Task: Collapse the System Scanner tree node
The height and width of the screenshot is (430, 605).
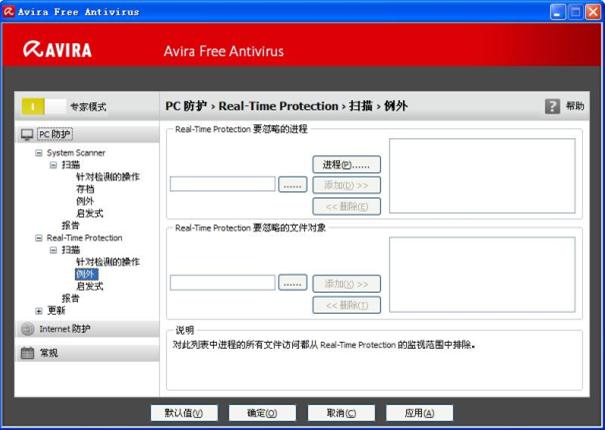Action: click(x=39, y=153)
